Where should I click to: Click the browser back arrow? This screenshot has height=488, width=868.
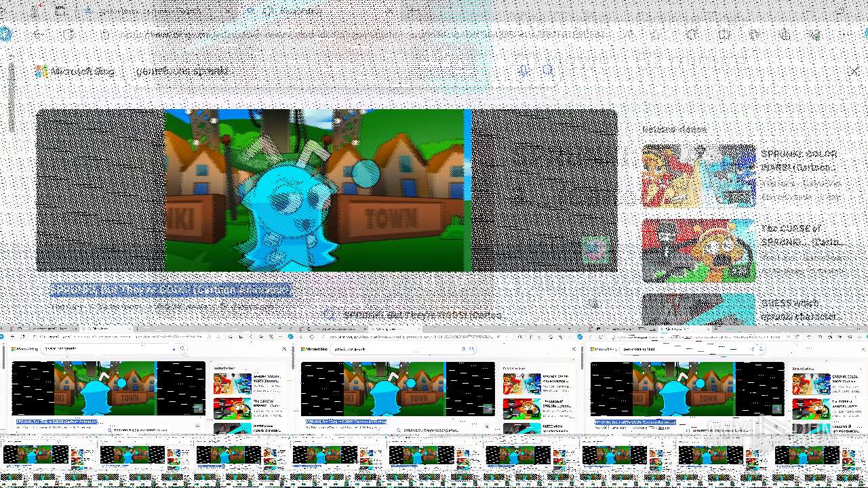tap(39, 34)
